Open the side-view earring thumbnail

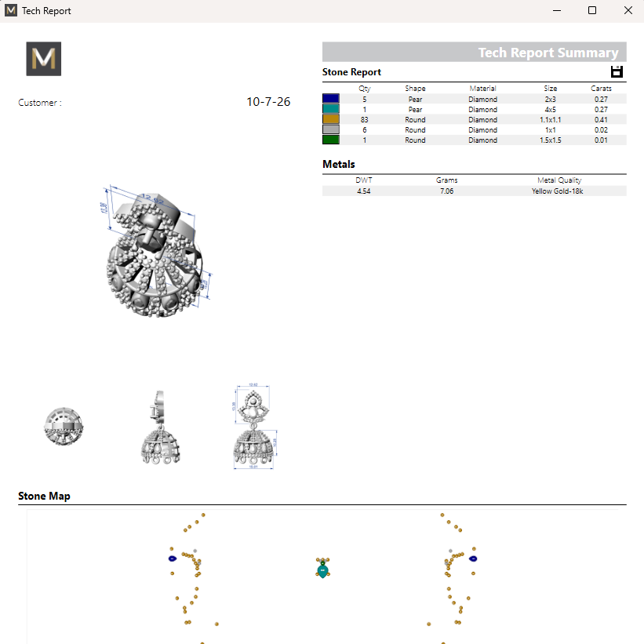point(161,428)
